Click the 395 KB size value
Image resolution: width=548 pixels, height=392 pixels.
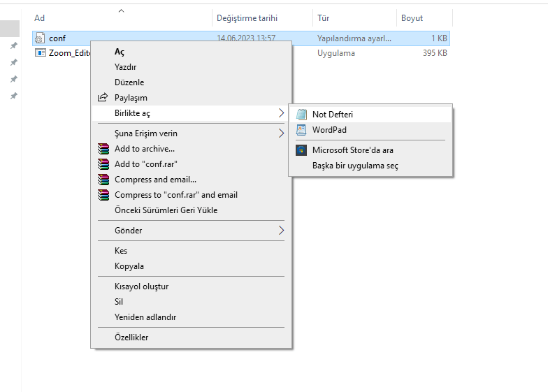click(435, 53)
